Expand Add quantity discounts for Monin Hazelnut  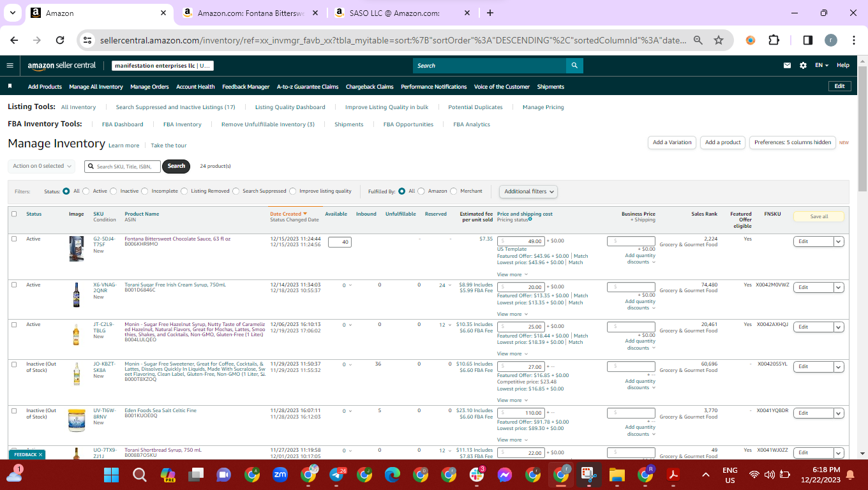pyautogui.click(x=640, y=345)
